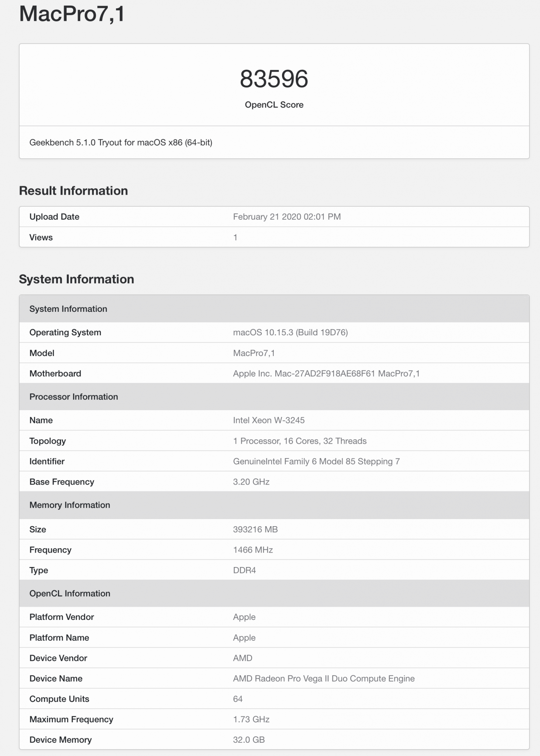Click the Processor Information table header
Viewport: 540px width, 756px height.
click(x=274, y=397)
